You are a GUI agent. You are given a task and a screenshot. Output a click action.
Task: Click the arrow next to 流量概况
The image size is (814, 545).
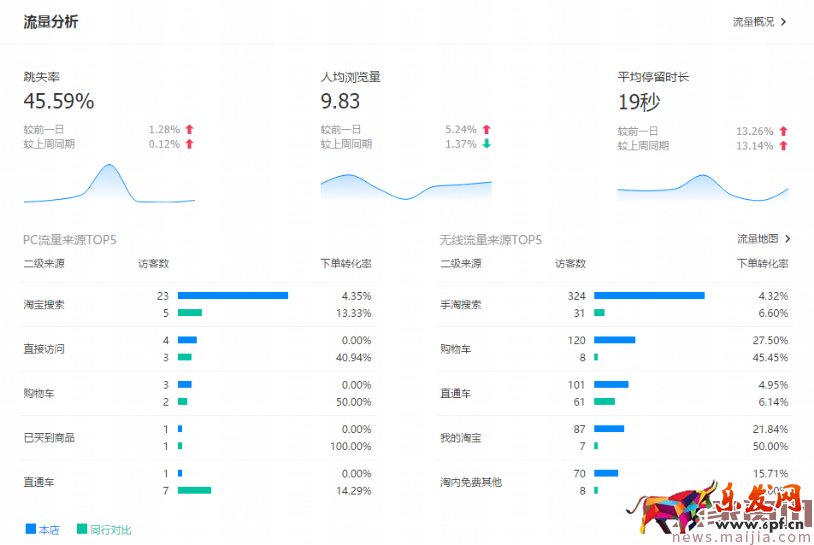click(784, 21)
